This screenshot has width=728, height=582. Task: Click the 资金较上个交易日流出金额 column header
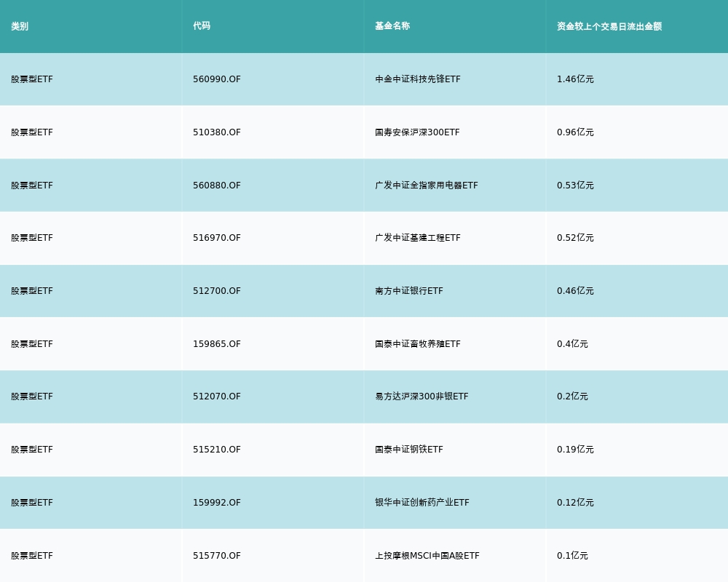point(609,26)
